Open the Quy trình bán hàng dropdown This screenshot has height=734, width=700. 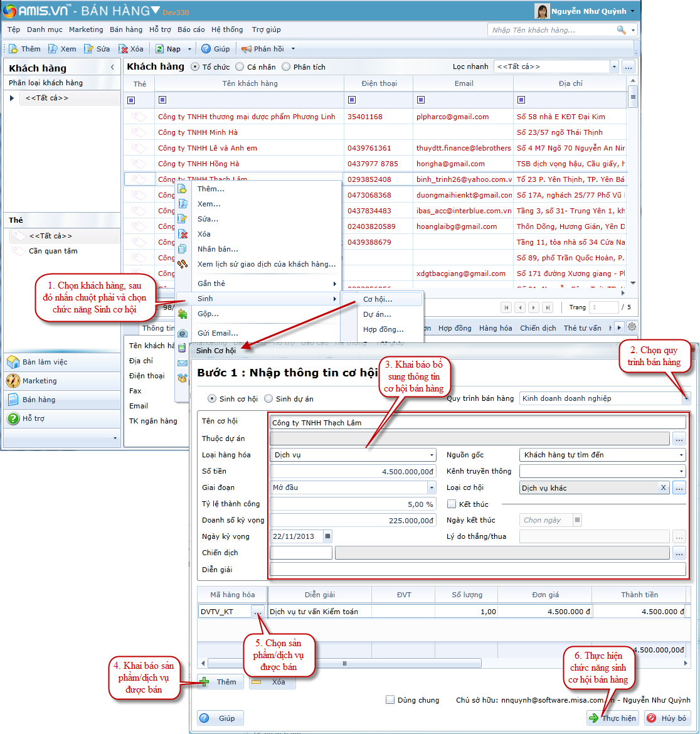(x=687, y=398)
